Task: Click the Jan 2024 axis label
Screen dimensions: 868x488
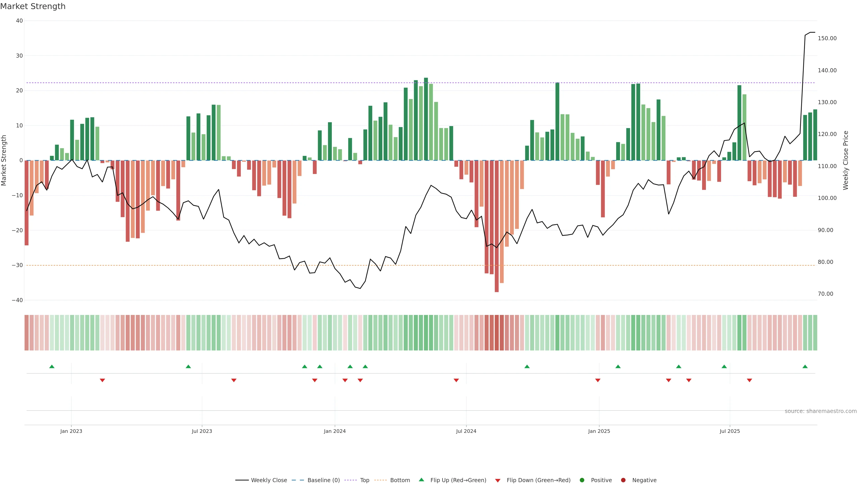Action: [335, 431]
